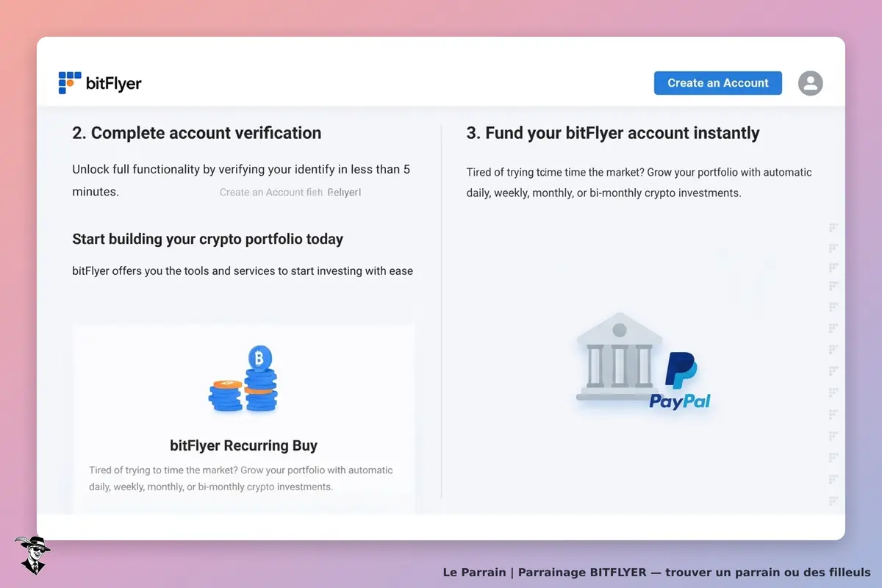Click the "3. Fund your bitFlyer account instantly" heading
Viewport: 882px width, 588px height.
click(613, 133)
